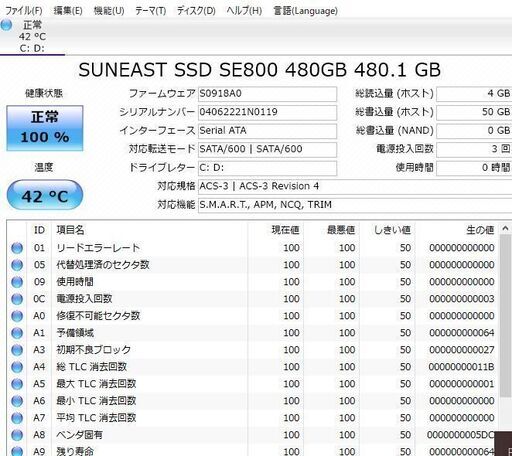
Task: Click raw value 00000000011B
Action: click(462, 367)
